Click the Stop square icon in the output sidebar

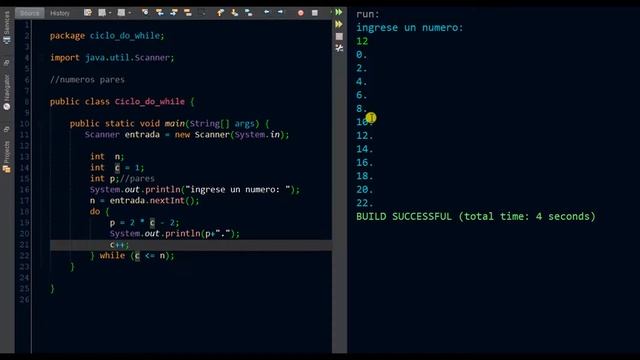339,36
